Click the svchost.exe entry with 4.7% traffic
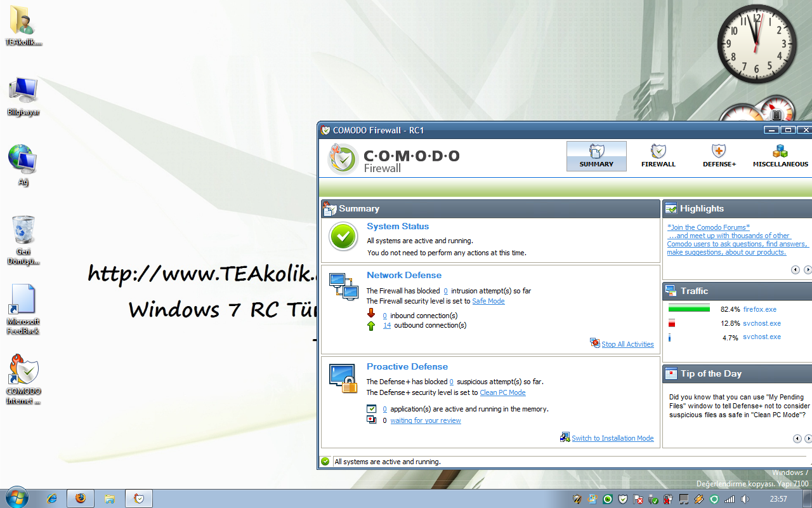812x508 pixels. [x=762, y=337]
